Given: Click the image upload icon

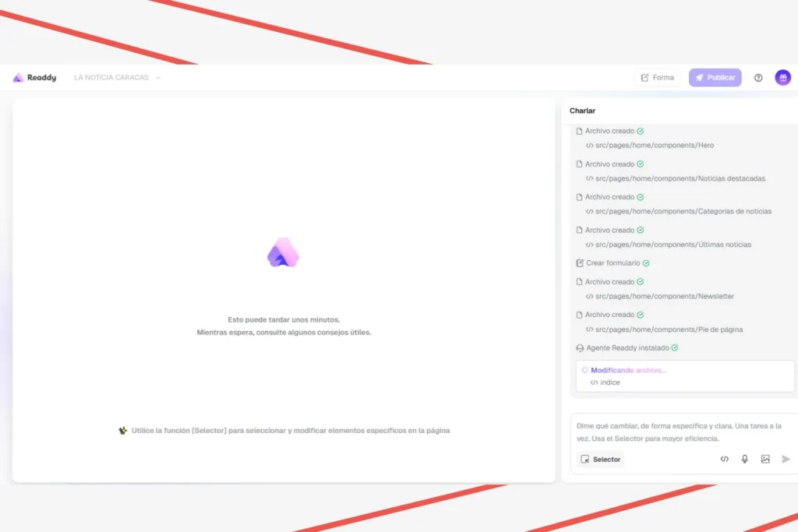Looking at the screenshot, I should (765, 460).
